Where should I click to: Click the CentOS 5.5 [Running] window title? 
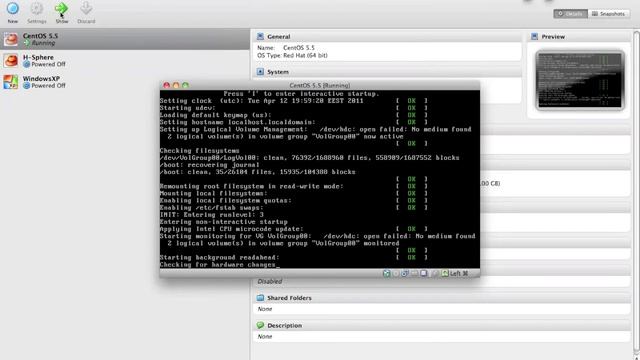[x=320, y=85]
